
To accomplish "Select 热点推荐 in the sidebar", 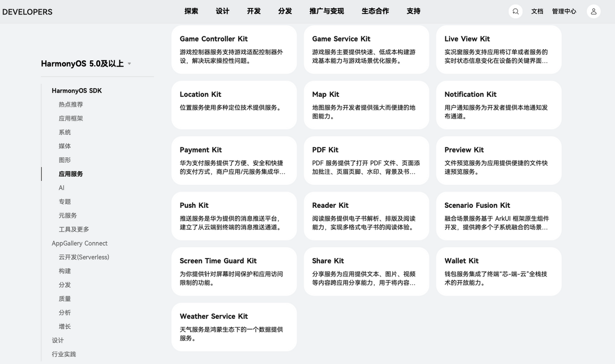I will coord(71,104).
